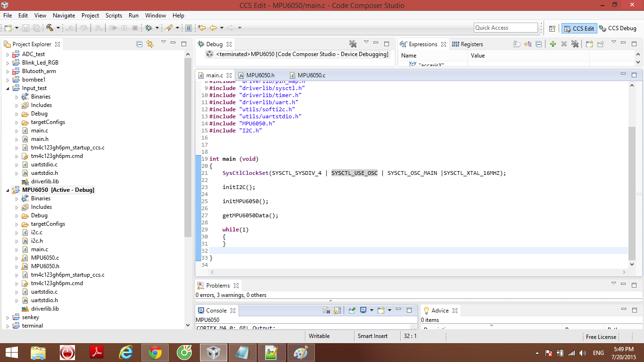Screen dimensions: 644x362
Task: Click editor vertical scrollbar
Action: (632, 193)
